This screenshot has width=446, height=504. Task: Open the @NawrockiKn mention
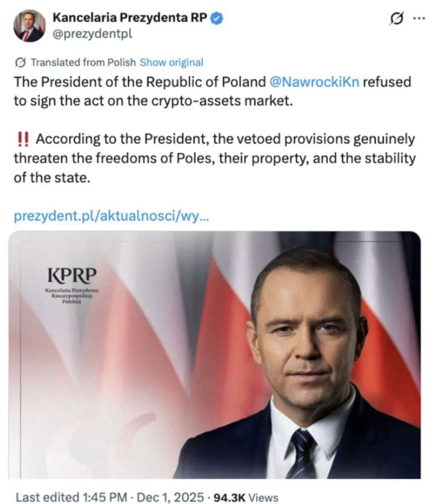(314, 81)
